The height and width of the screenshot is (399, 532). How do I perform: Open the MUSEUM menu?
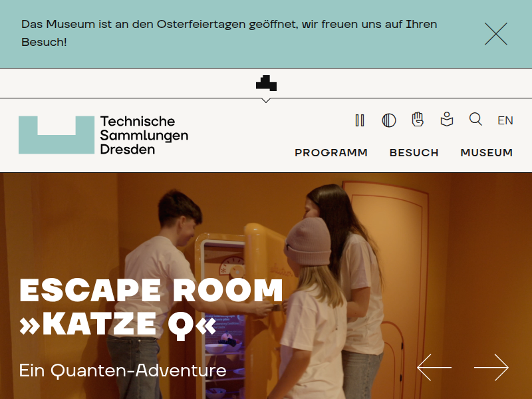tap(487, 153)
